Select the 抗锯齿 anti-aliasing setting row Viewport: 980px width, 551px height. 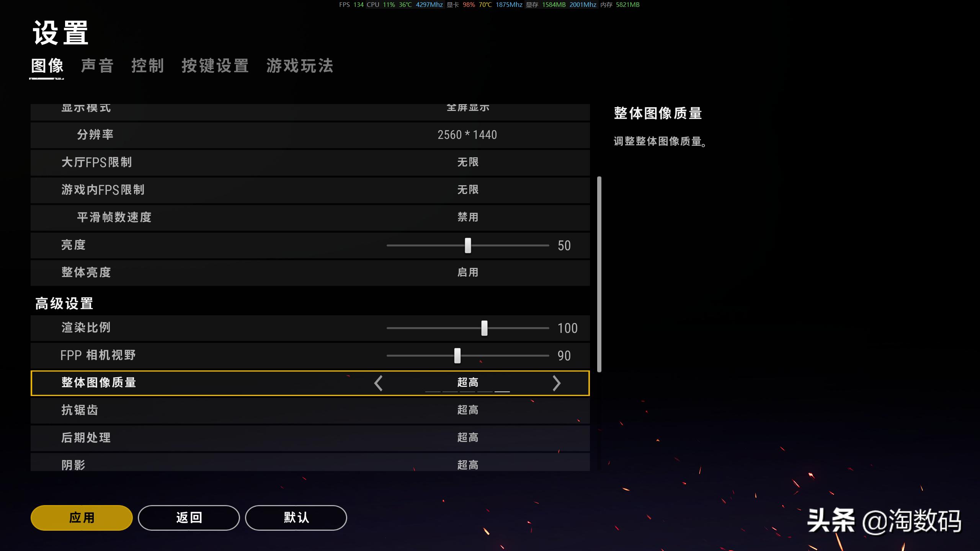point(468,410)
